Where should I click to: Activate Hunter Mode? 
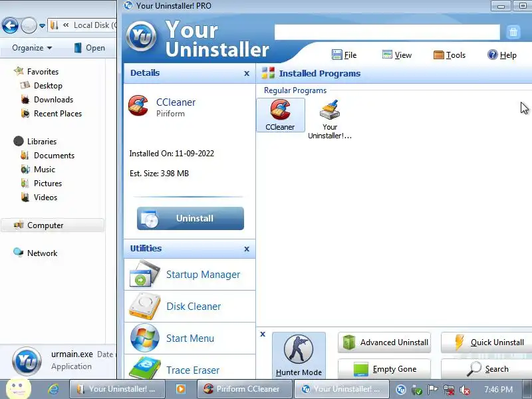(x=299, y=356)
